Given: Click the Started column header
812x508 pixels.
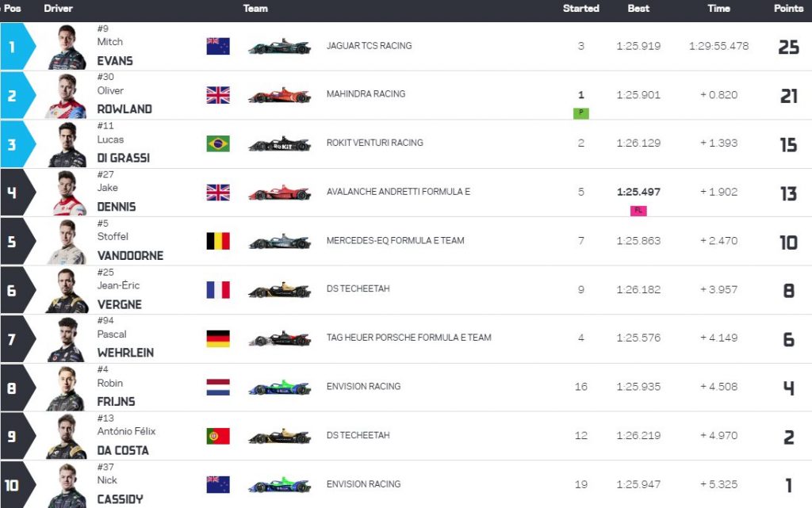Looking at the screenshot, I should tap(581, 8).
